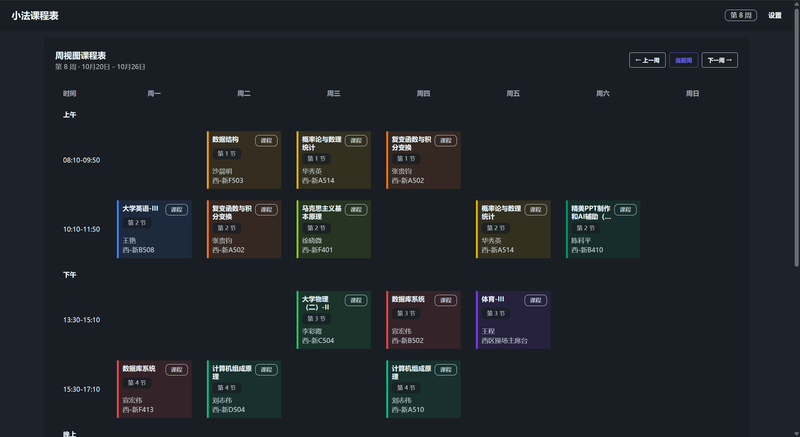Open the 精美PPT制作和AI辅助 course card
This screenshot has width=800, height=437.
[x=603, y=229]
